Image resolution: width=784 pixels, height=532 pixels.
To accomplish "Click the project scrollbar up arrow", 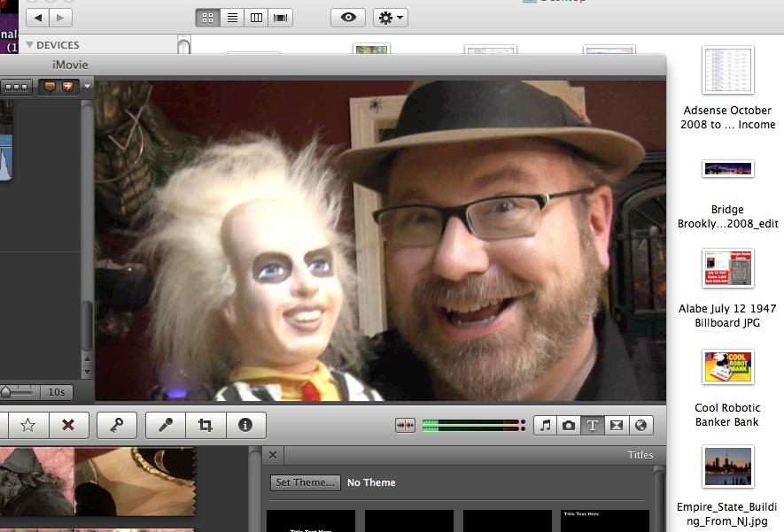I will coord(87,359).
